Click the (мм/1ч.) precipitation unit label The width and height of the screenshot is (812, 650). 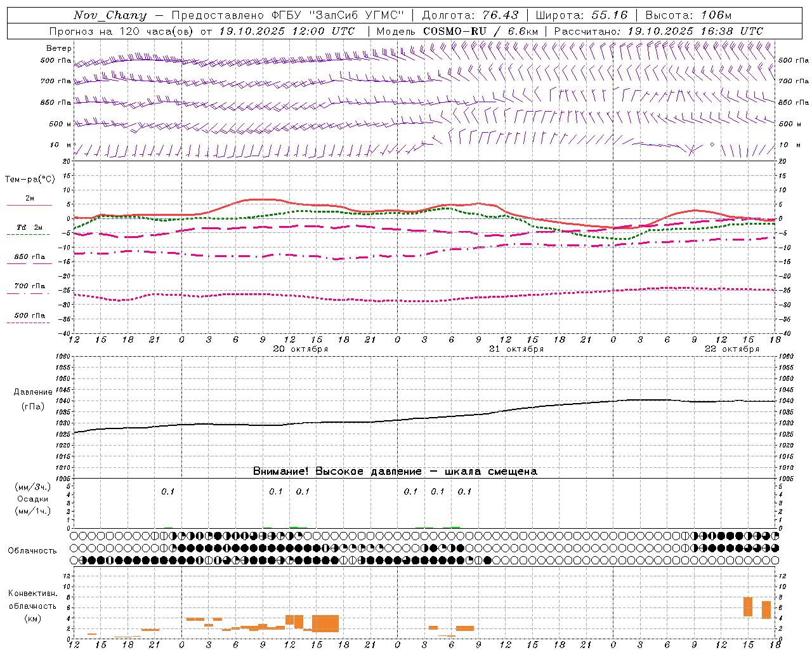pyautogui.click(x=33, y=511)
